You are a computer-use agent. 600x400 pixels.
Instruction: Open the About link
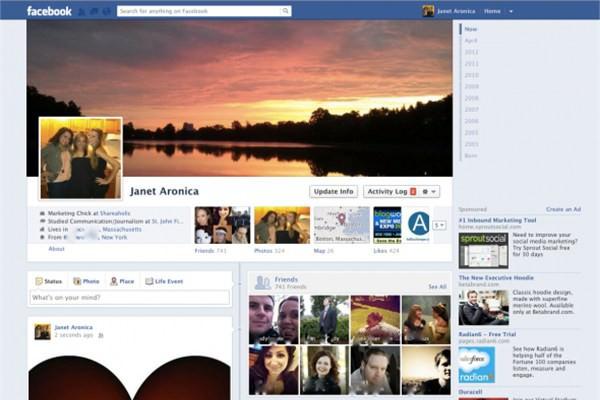click(56, 249)
